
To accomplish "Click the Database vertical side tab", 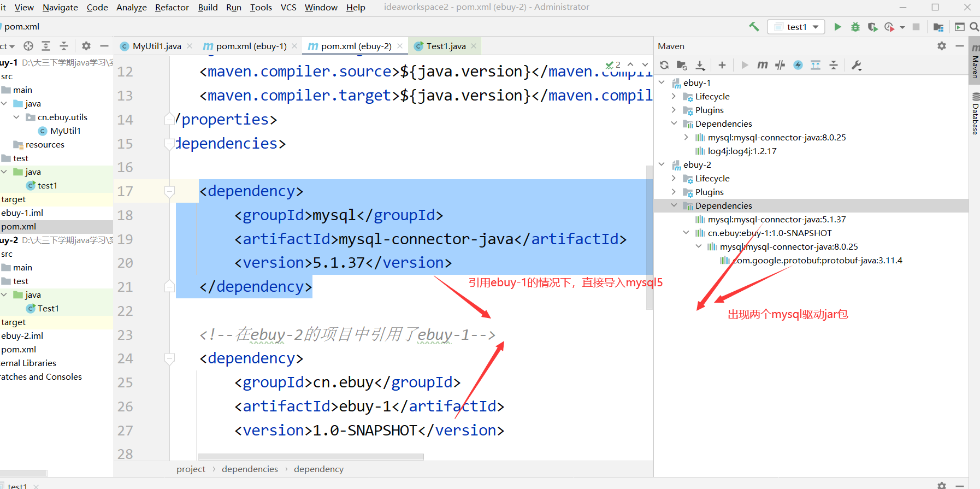I will (x=975, y=114).
